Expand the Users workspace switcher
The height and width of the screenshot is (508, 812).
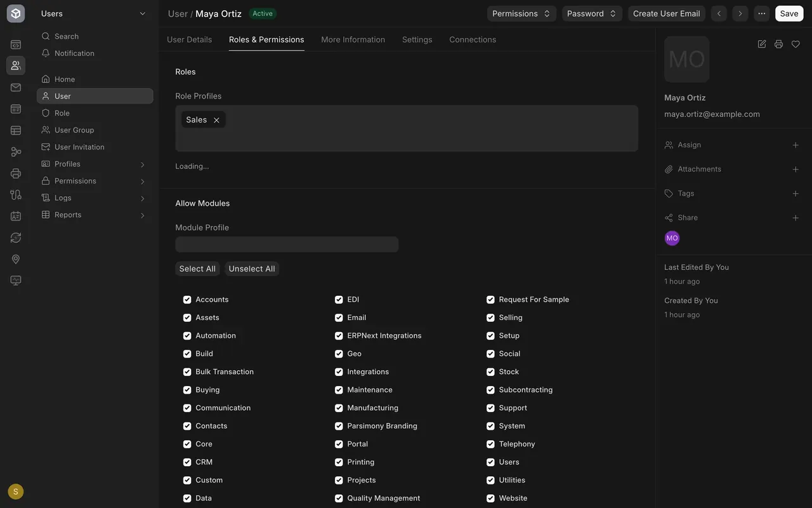[x=93, y=13]
